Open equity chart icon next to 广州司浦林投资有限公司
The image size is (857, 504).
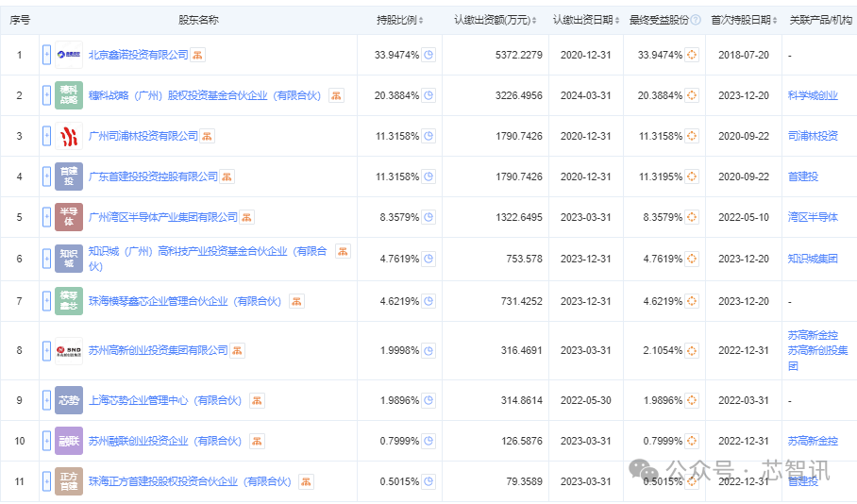click(207, 136)
